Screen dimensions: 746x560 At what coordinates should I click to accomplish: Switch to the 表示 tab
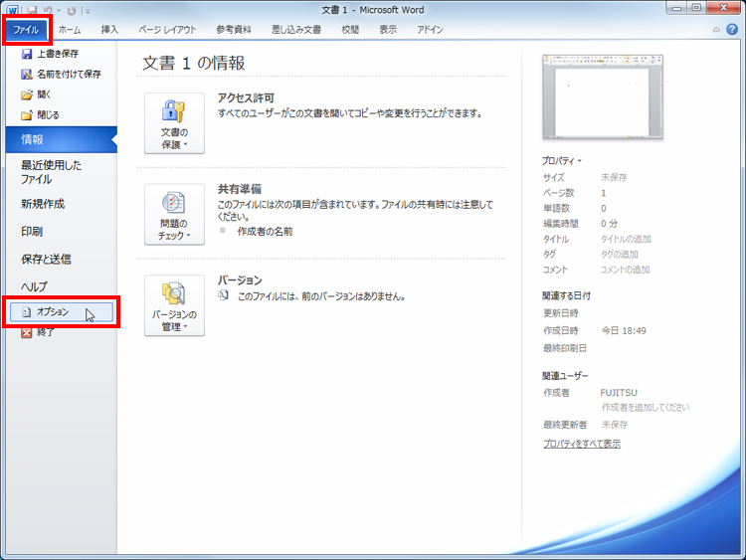point(388,30)
